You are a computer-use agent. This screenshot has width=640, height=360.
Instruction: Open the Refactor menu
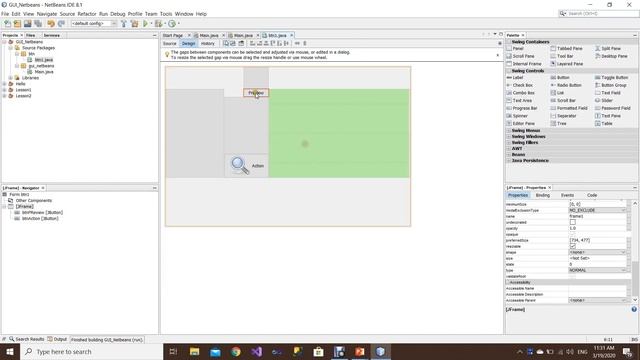[x=87, y=14]
